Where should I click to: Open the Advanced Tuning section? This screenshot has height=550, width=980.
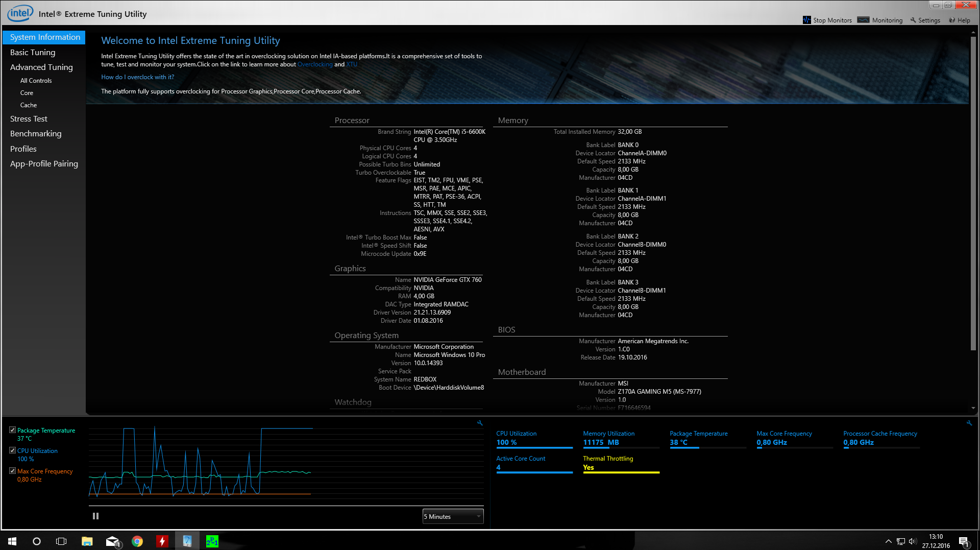(x=41, y=67)
